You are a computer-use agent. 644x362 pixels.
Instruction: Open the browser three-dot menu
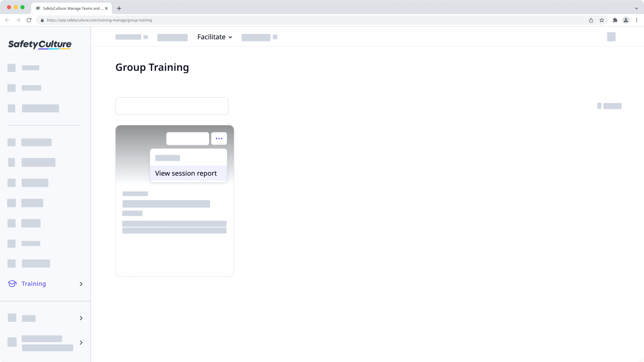(637, 20)
